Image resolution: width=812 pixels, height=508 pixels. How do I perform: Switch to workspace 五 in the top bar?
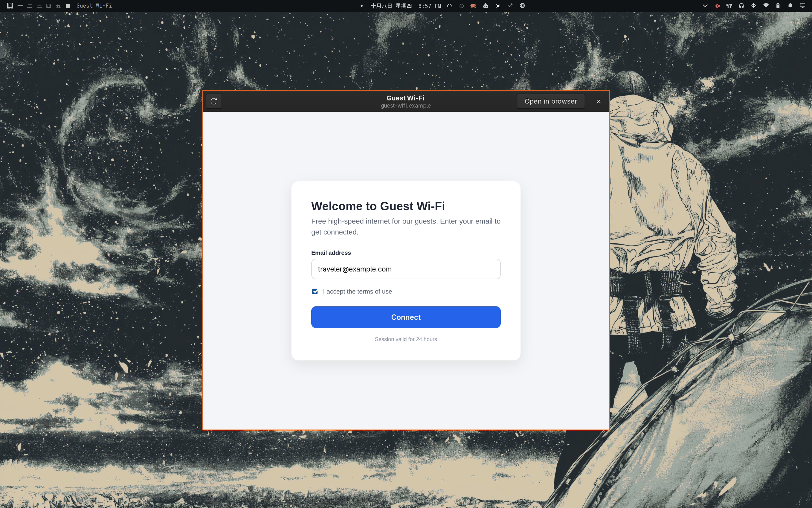pyautogui.click(x=58, y=6)
